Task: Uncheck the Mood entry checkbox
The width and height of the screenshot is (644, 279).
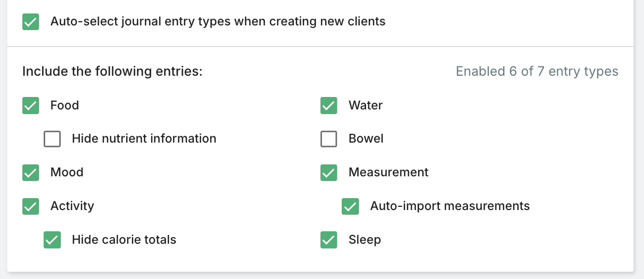Action: (x=31, y=172)
